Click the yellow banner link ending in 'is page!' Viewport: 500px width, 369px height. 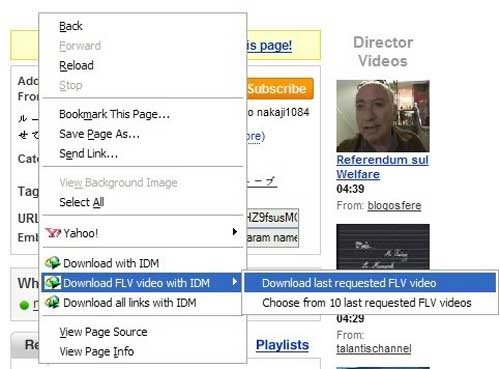[x=269, y=45]
